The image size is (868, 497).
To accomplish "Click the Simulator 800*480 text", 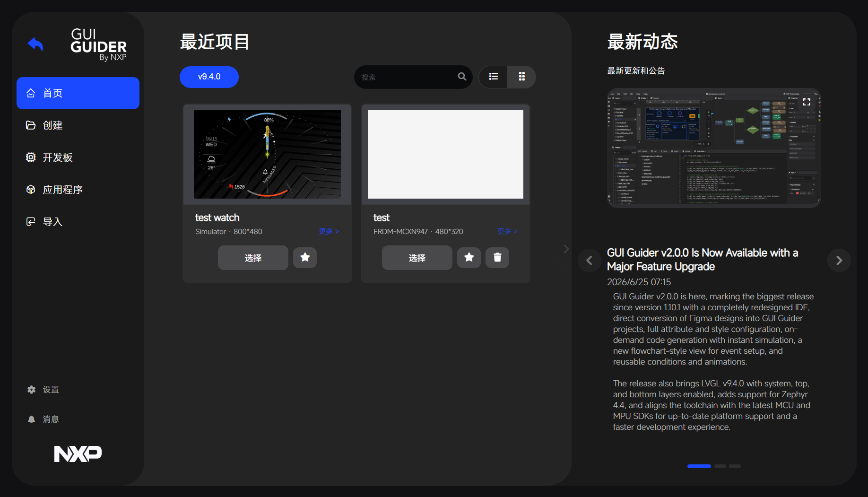I will [x=229, y=231].
